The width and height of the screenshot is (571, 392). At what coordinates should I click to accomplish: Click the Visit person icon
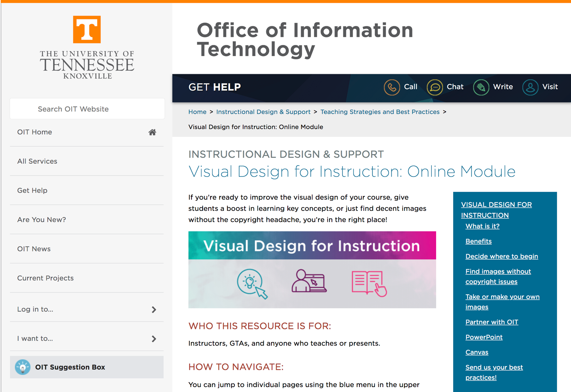click(530, 87)
